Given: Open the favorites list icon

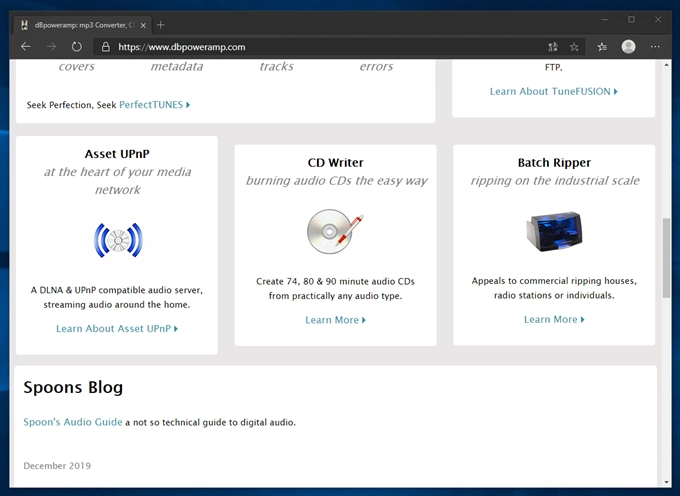Looking at the screenshot, I should (x=602, y=47).
